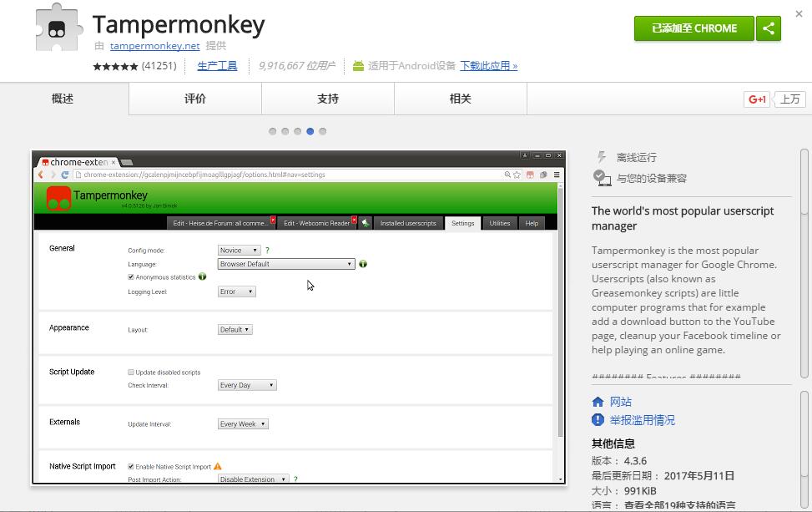Open the tampermonkey.net link
The image size is (812, 512).
coord(155,46)
